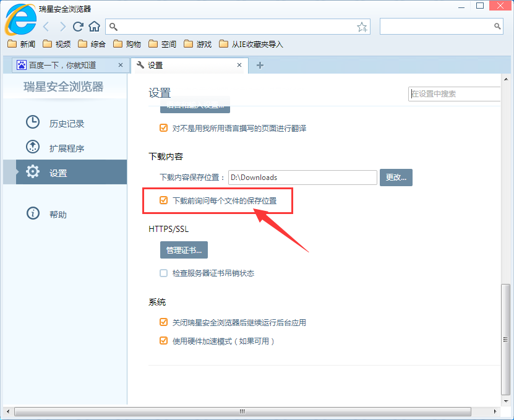Image resolution: width=514 pixels, height=420 pixels.
Task: Click the 在设置中搜索 search field
Action: [455, 94]
